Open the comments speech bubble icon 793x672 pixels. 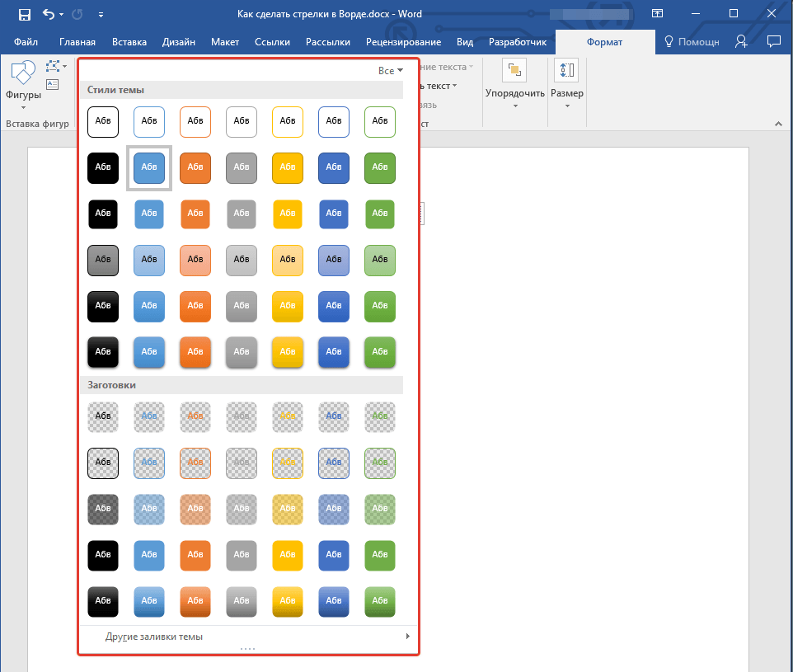pos(773,42)
